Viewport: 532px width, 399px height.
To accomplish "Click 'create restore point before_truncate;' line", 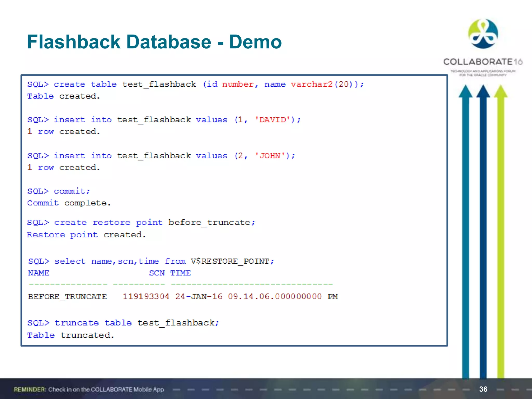I will point(141,223).
